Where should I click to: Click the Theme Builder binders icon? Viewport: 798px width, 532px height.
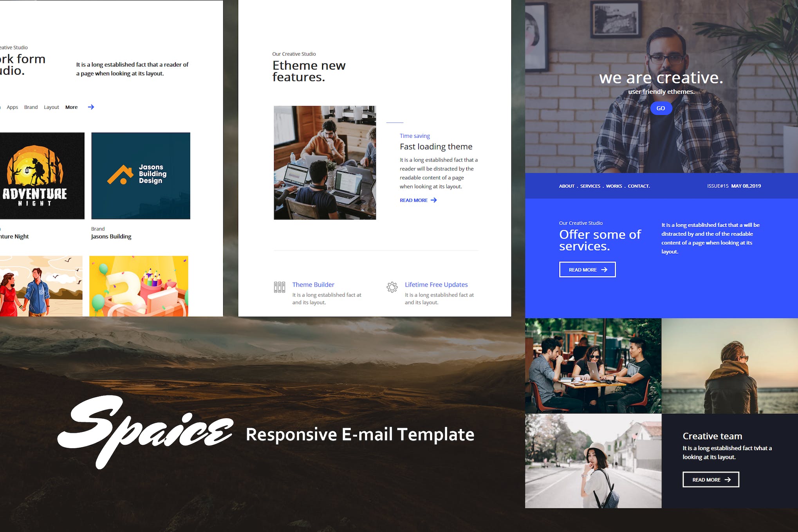pyautogui.click(x=279, y=287)
